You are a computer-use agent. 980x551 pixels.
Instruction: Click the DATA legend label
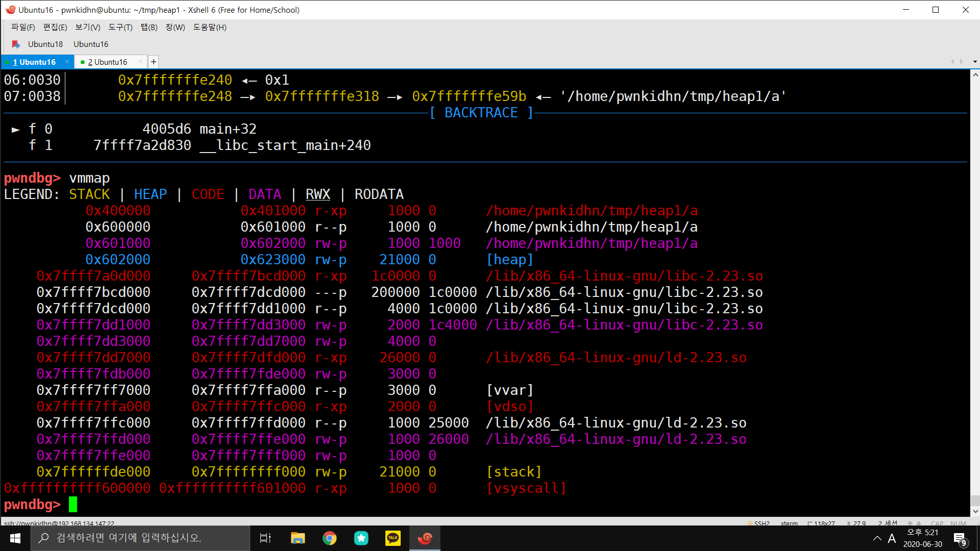coord(265,194)
